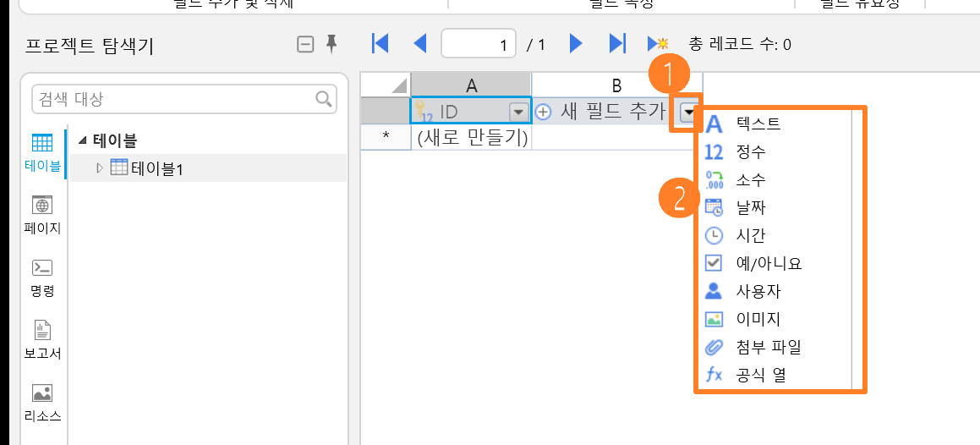Click the 검색 대상 search box
980x445 pixels.
pyautogui.click(x=184, y=99)
